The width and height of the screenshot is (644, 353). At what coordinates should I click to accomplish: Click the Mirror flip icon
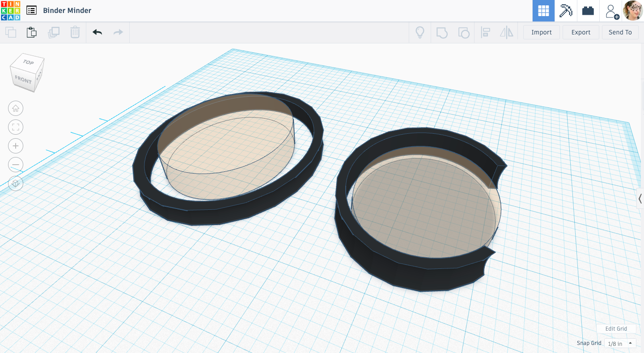pyautogui.click(x=507, y=33)
